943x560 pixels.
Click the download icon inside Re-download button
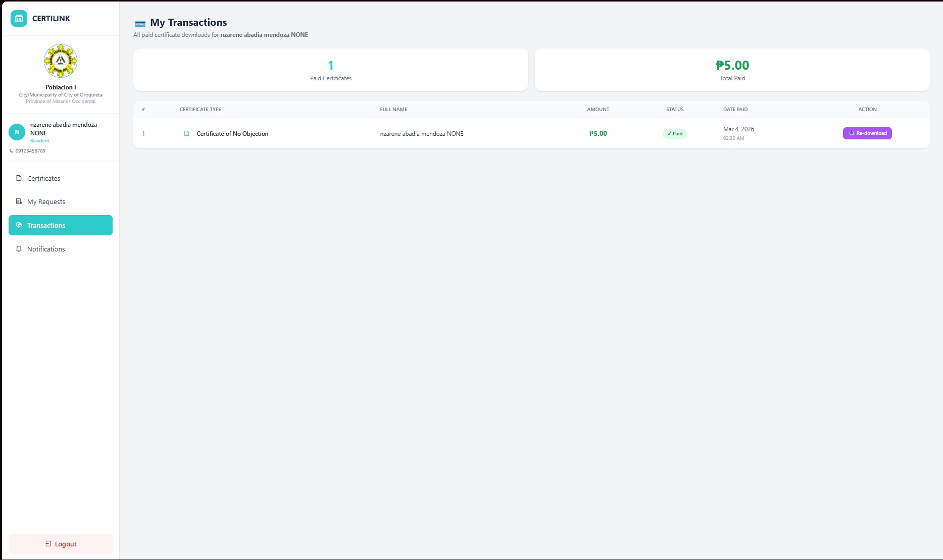851,133
